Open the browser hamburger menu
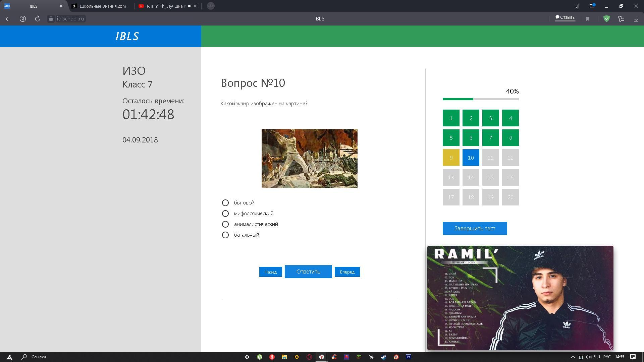The image size is (644, 362). pos(592,6)
